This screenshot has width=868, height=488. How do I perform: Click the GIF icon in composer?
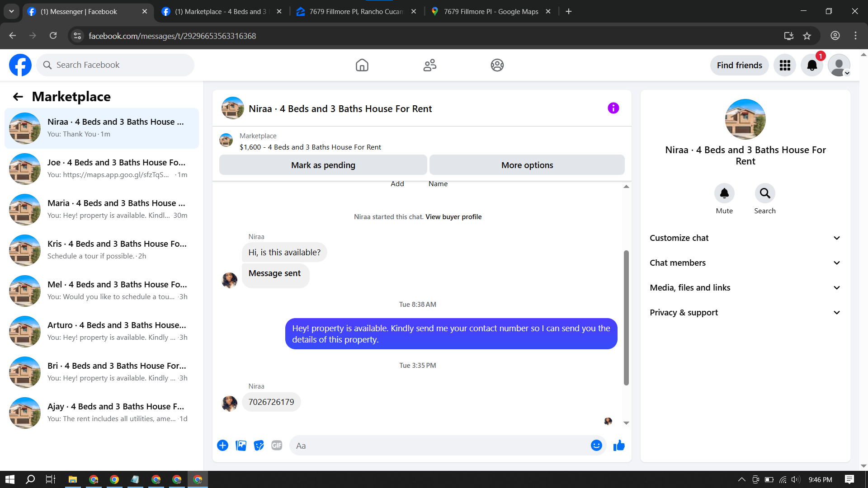(x=277, y=446)
